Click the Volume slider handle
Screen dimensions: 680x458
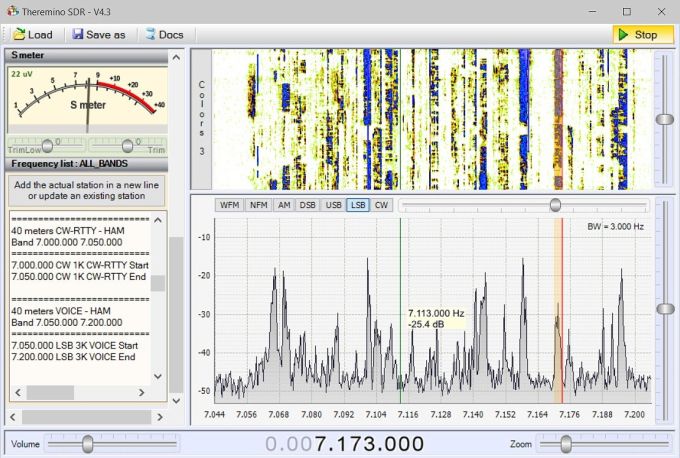(x=88, y=443)
